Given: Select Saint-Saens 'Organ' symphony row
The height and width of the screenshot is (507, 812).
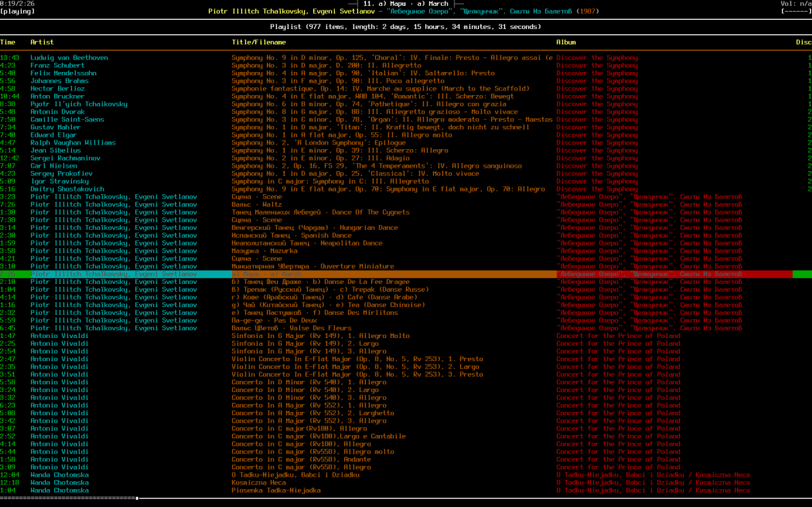Looking at the screenshot, I should (406, 119).
